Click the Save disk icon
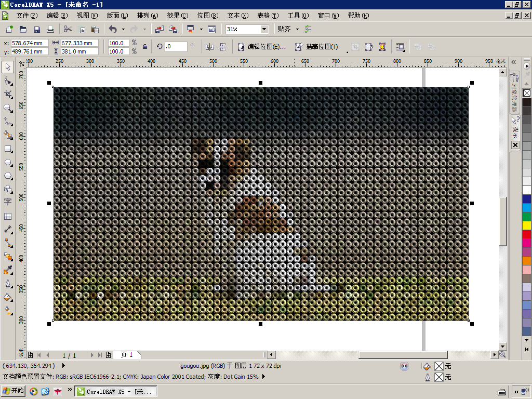Image resolution: width=532 pixels, height=399 pixels. click(x=37, y=30)
